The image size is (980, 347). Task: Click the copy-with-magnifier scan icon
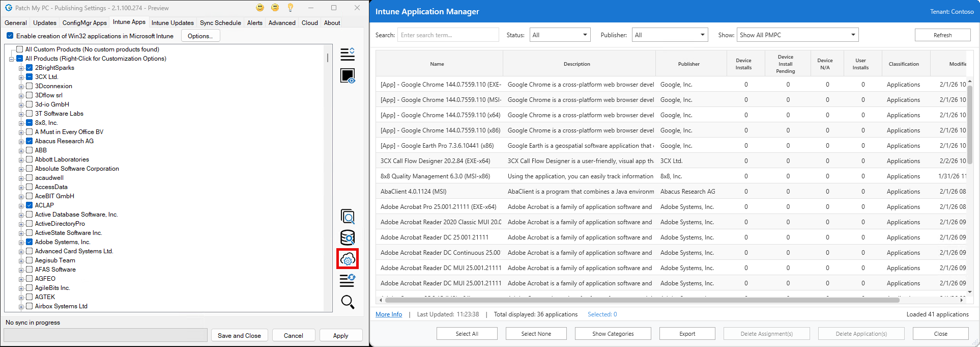[348, 217]
